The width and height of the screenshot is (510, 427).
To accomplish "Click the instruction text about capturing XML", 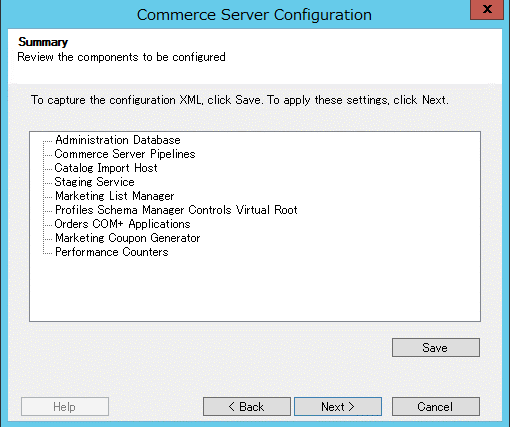I will [x=240, y=100].
